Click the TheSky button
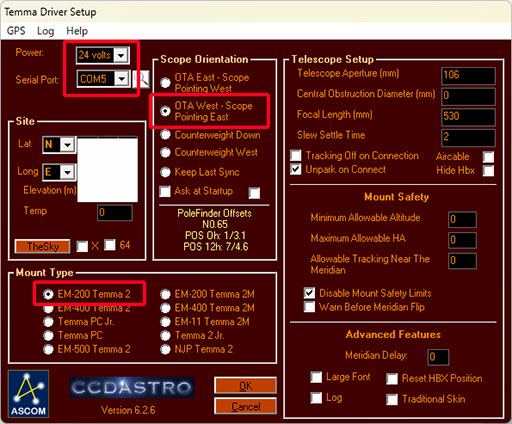 click(x=42, y=246)
